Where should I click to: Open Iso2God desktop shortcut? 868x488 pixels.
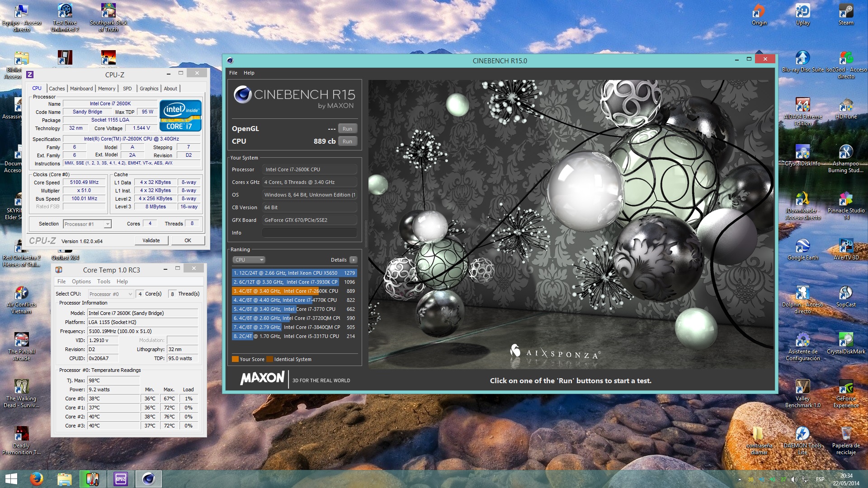[846, 65]
